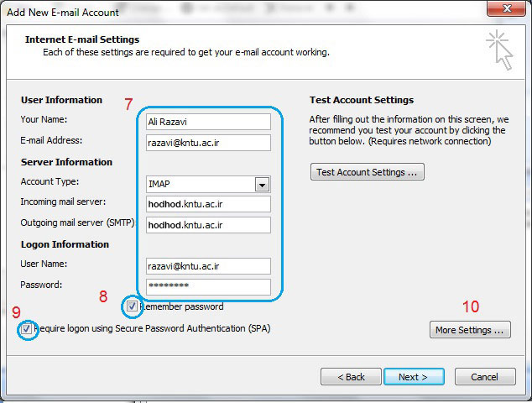Focus the Password input field
The image size is (532, 403).
[208, 286]
